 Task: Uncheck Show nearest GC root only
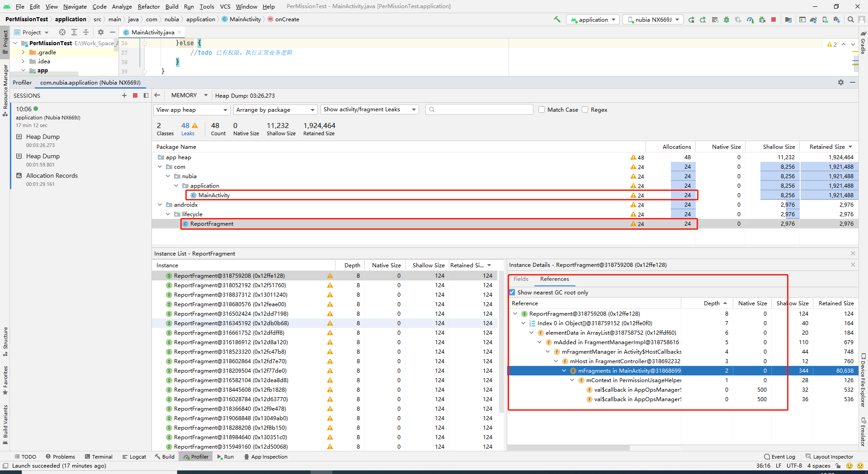(x=512, y=292)
